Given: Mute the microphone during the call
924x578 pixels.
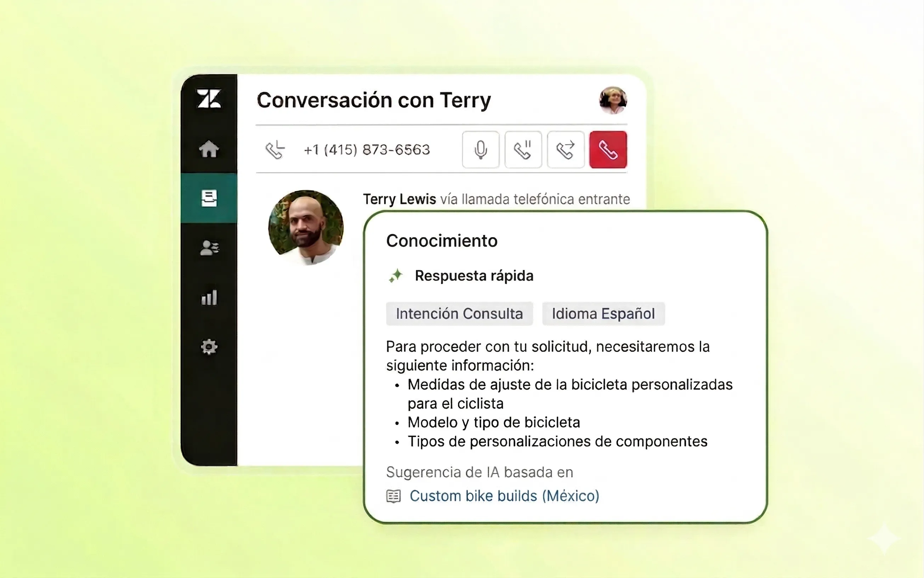Looking at the screenshot, I should click(480, 149).
